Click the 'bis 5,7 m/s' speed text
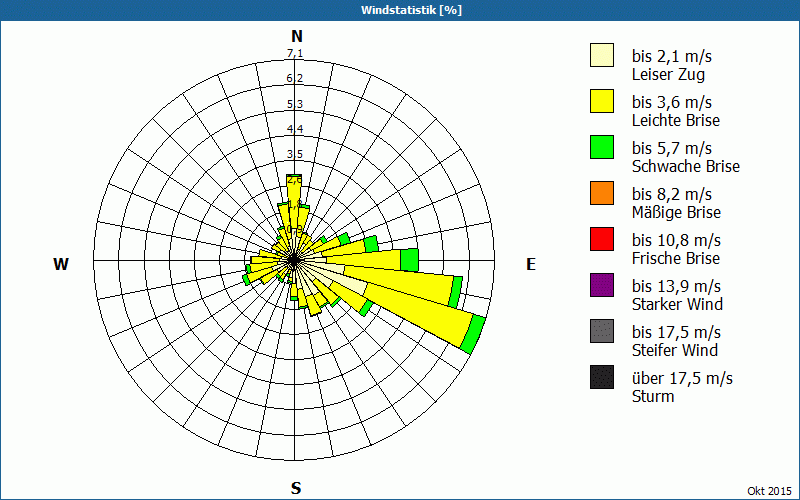This screenshot has width=800, height=500. coord(671,148)
